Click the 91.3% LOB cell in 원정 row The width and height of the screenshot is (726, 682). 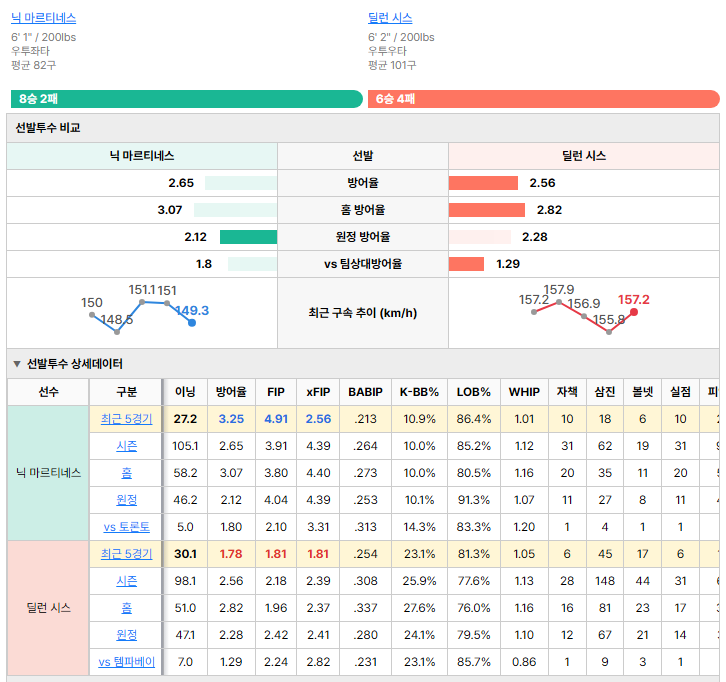pyautogui.click(x=474, y=500)
